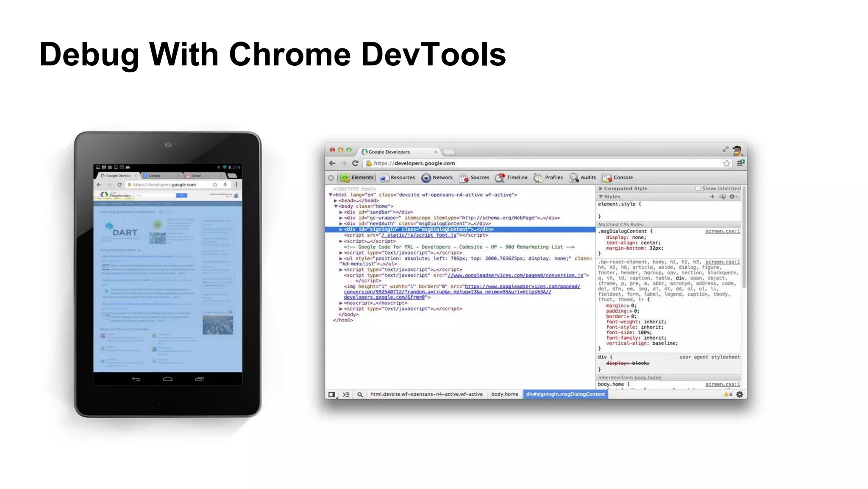Image resolution: width=868 pixels, height=489 pixels.
Task: Click the body.home link in Inherited from
Action: point(648,377)
